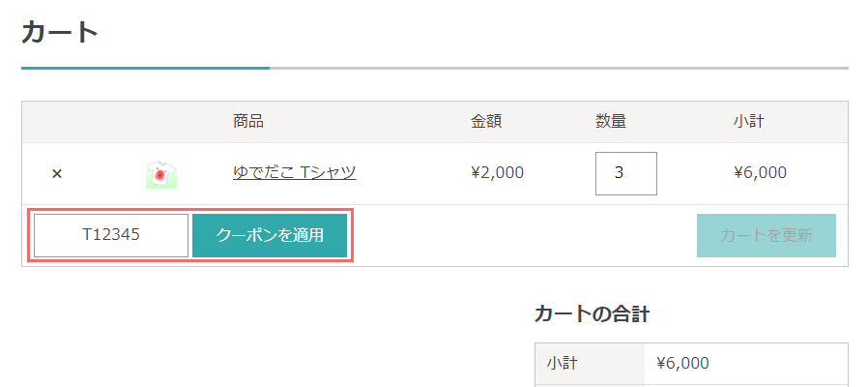This screenshot has height=387, width=868.
Task: Click empty header cell above × icon
Action: (x=56, y=122)
